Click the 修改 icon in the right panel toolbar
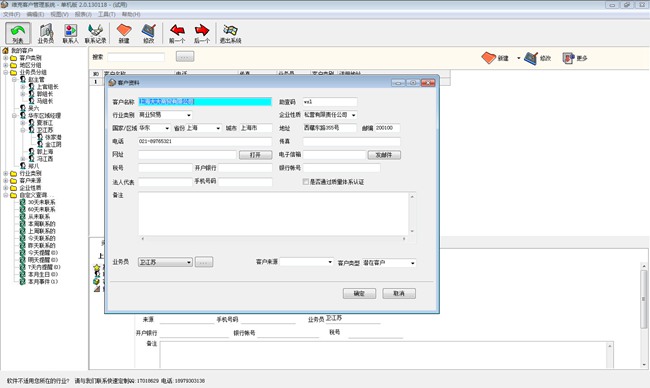 point(538,58)
